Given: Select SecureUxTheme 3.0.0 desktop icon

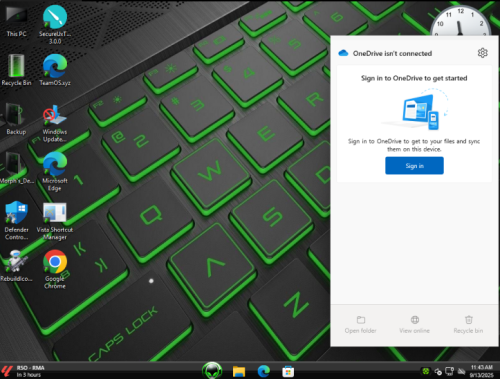Looking at the screenshot, I should coord(55,25).
